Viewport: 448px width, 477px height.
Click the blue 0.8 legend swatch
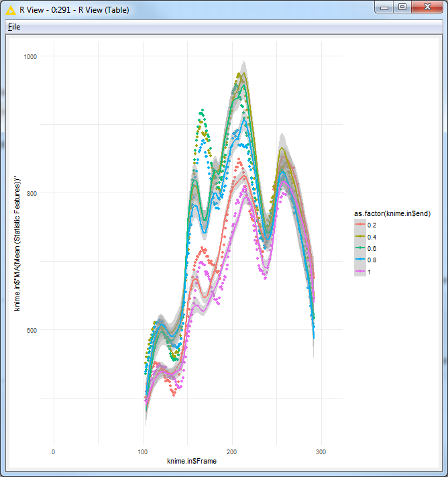coord(360,260)
